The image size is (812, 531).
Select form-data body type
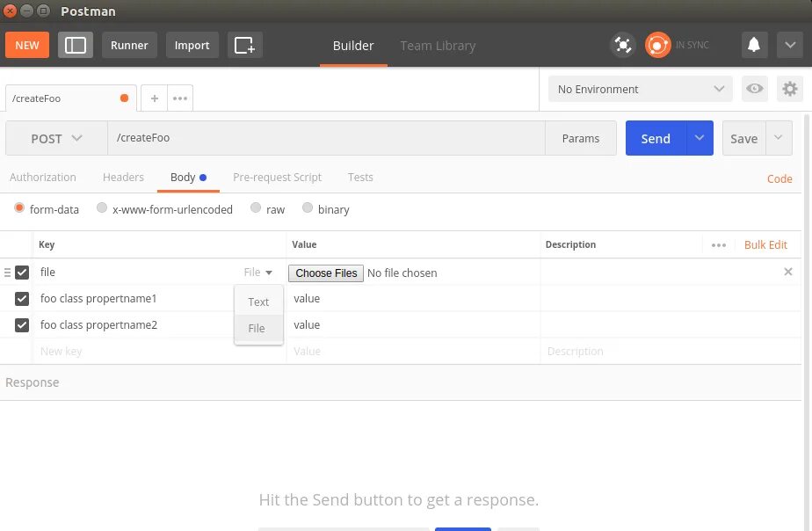pos(19,207)
